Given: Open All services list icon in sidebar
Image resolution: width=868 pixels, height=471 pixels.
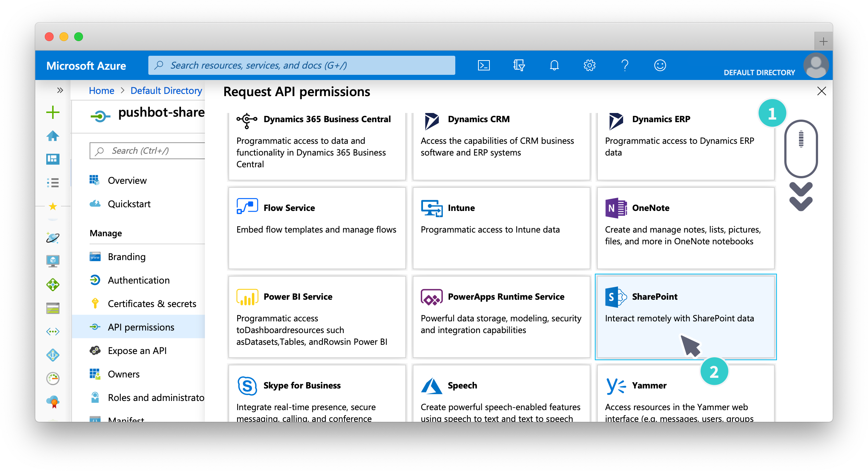Looking at the screenshot, I should [53, 182].
